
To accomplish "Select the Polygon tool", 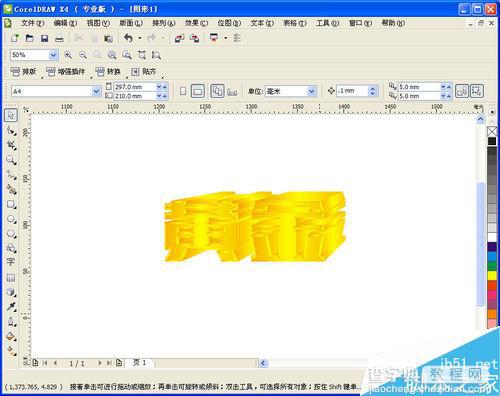I will point(11,234).
